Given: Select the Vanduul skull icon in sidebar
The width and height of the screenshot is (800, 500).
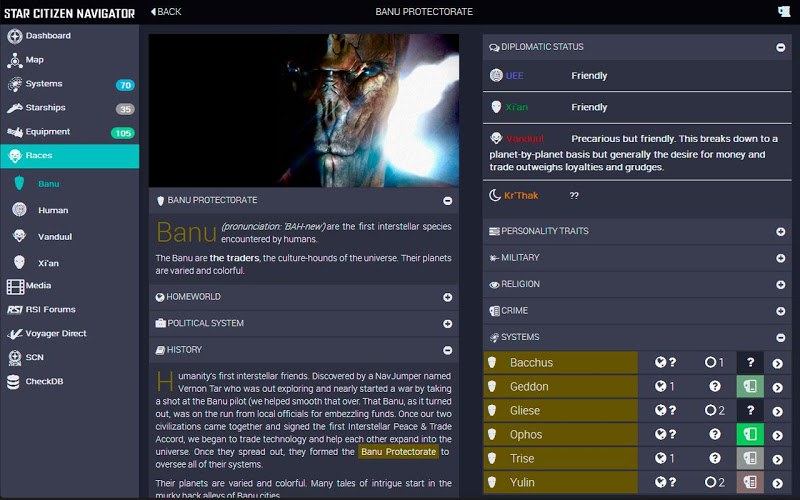Looking at the screenshot, I should coord(19,236).
